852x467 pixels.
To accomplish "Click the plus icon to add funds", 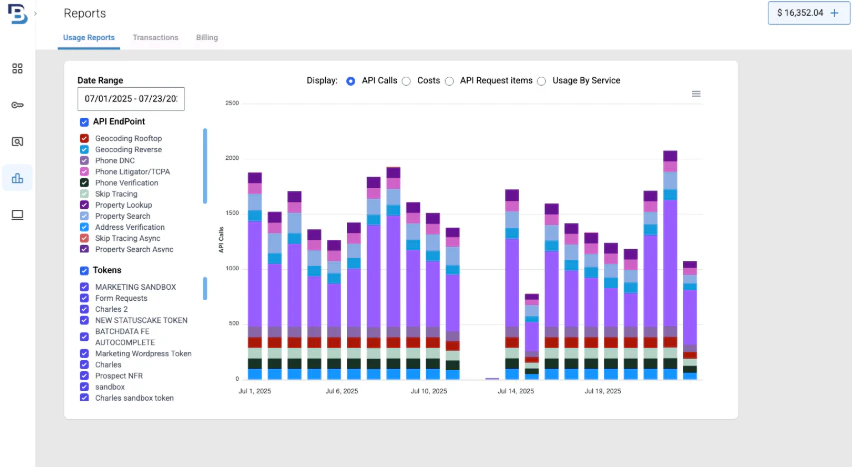I will coord(835,13).
